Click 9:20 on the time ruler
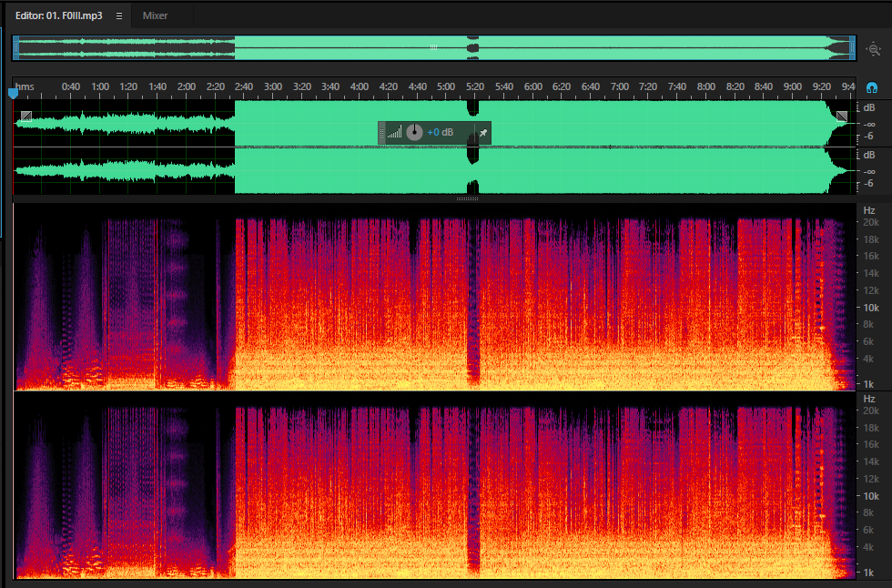 [821, 86]
